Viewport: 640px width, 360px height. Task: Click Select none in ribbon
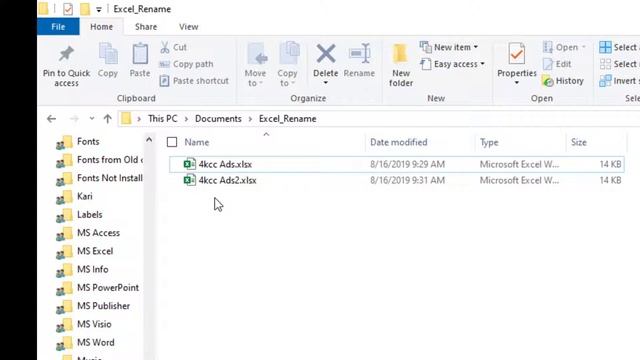[x=619, y=64]
